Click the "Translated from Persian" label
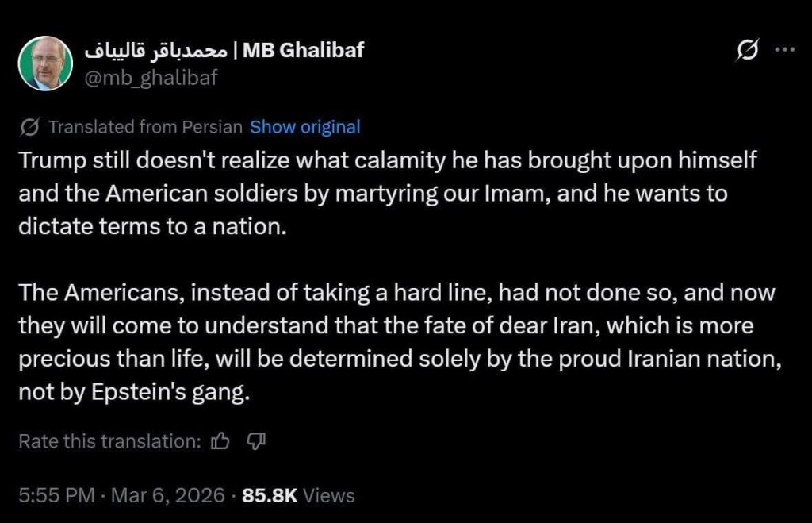812x523 pixels. coord(145,127)
